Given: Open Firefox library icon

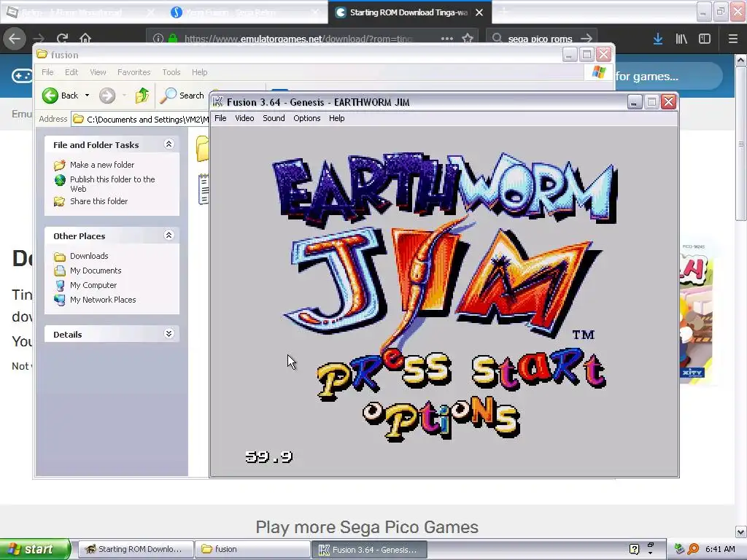Looking at the screenshot, I should [x=681, y=39].
